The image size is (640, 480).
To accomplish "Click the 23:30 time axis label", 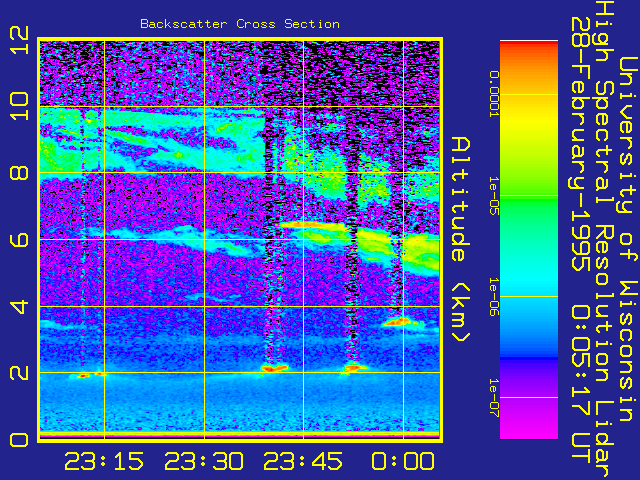I will click(204, 461).
